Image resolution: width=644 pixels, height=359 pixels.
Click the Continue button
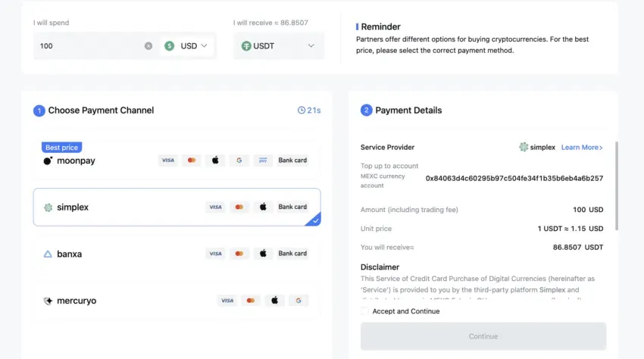pos(483,336)
